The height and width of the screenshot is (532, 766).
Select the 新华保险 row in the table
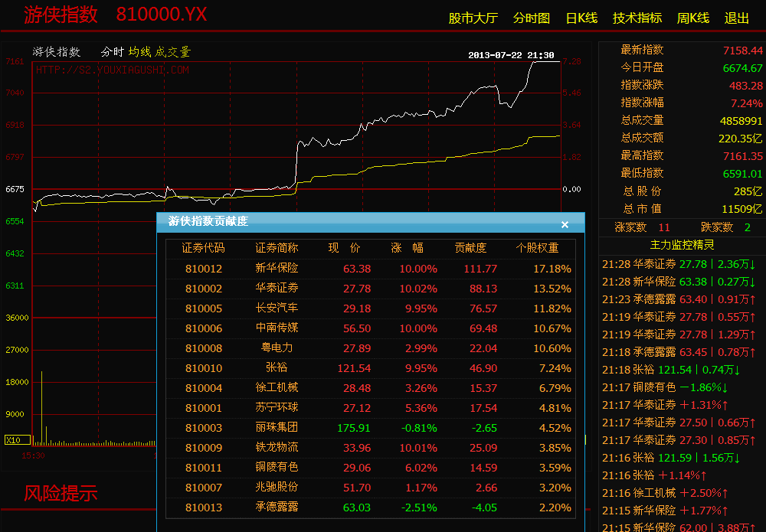pyautogui.click(x=277, y=269)
